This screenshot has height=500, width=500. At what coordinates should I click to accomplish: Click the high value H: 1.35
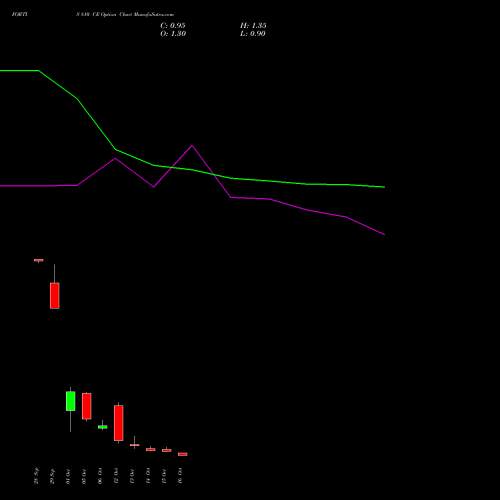coord(253,26)
